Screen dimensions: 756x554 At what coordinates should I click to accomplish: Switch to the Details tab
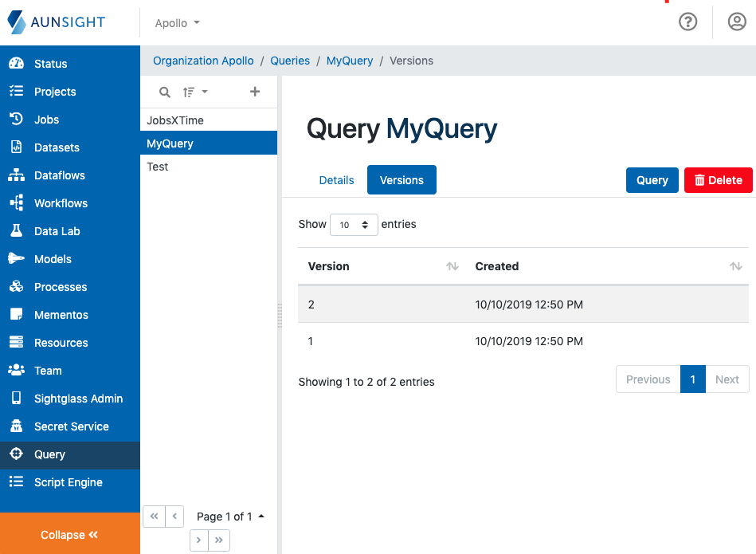336,180
